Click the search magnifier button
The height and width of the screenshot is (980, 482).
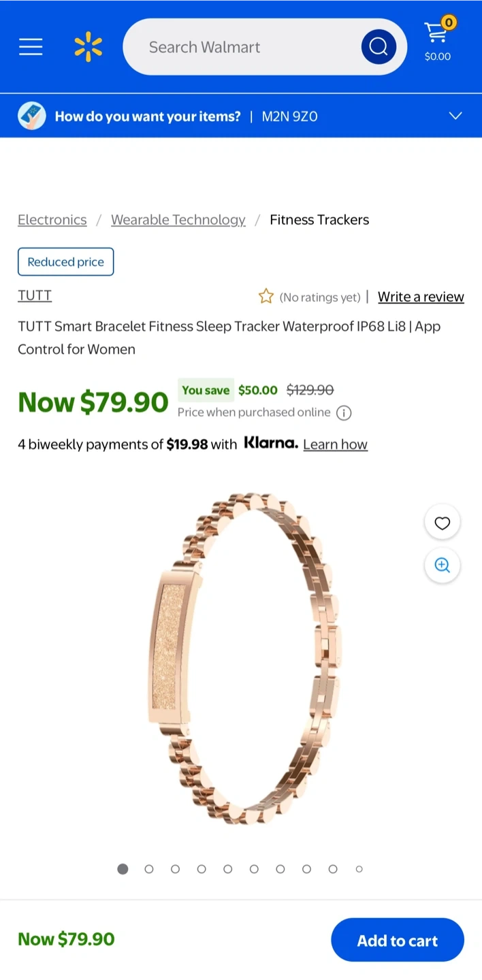click(379, 47)
